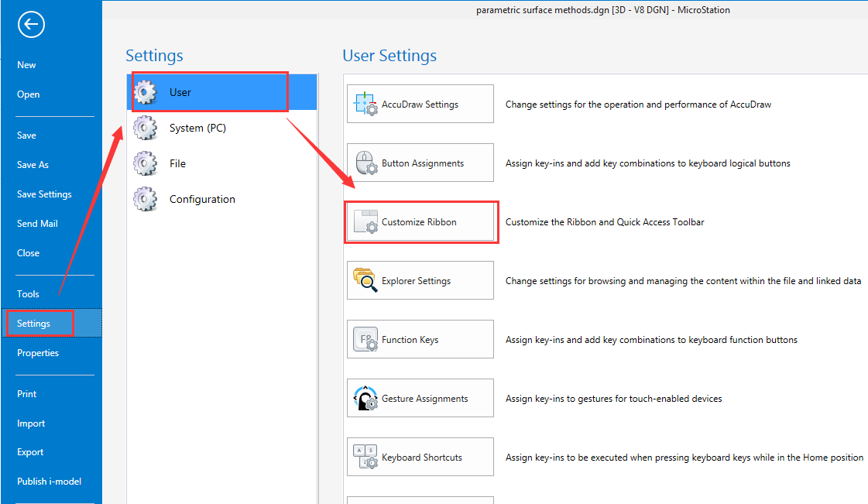Click 'Change settings for the operation and performance of AccuDraw' text
This screenshot has height=504, width=868.
tap(638, 105)
